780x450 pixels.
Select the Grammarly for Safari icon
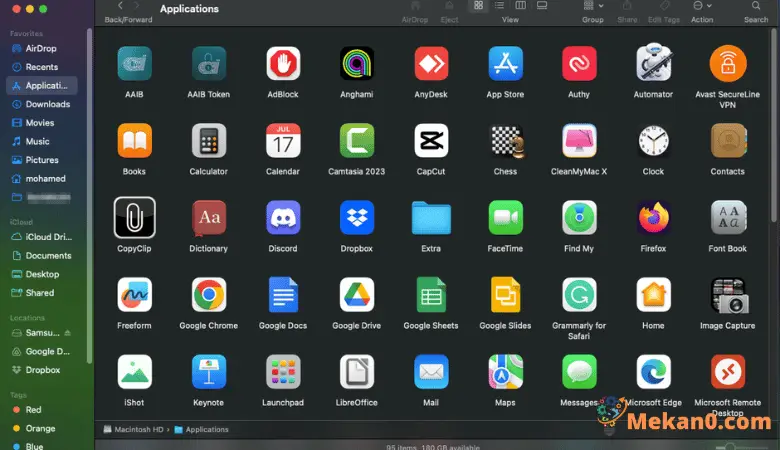[x=579, y=295]
